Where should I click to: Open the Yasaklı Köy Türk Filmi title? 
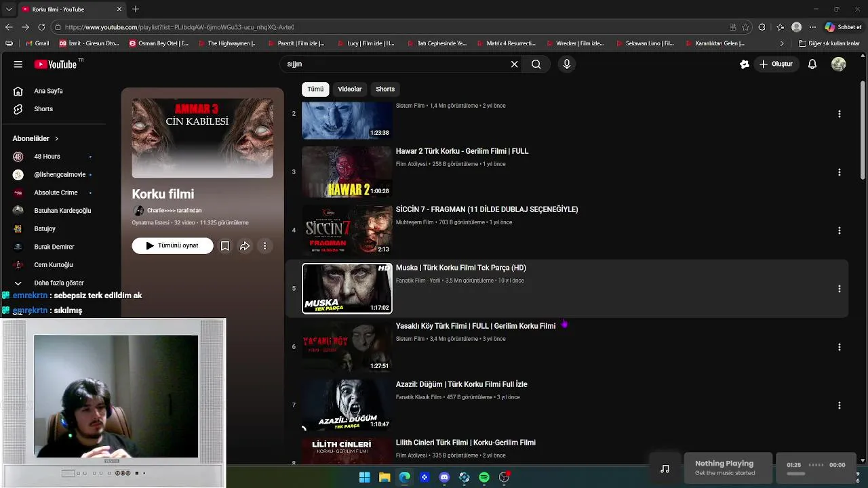tap(475, 326)
